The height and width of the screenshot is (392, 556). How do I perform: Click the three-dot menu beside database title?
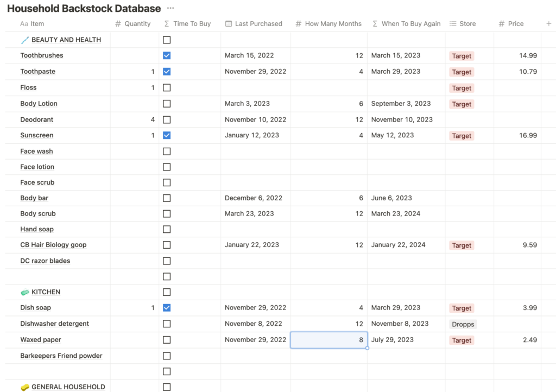pos(170,9)
